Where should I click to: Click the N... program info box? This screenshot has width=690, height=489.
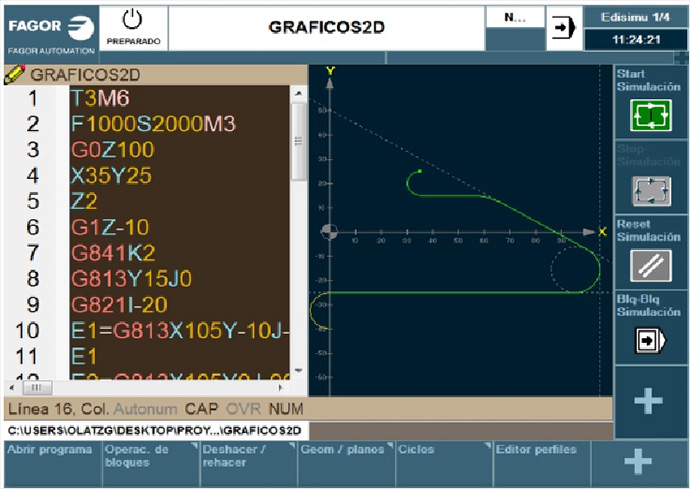tap(515, 18)
